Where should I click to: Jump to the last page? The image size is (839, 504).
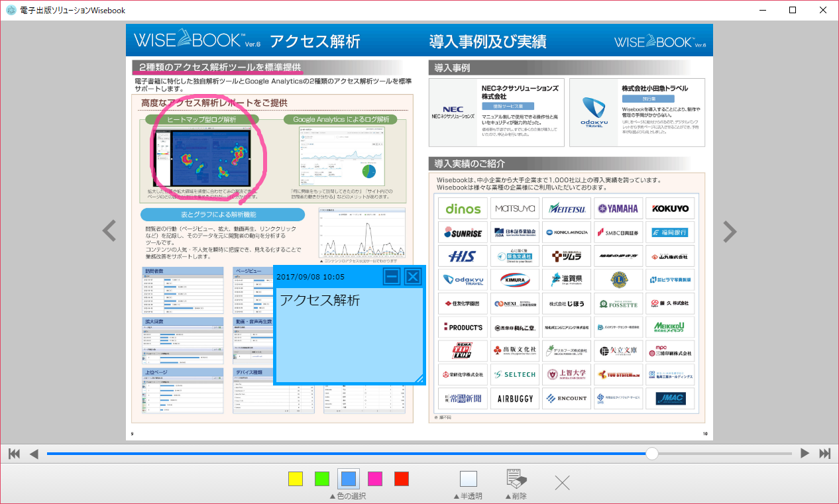click(x=824, y=454)
